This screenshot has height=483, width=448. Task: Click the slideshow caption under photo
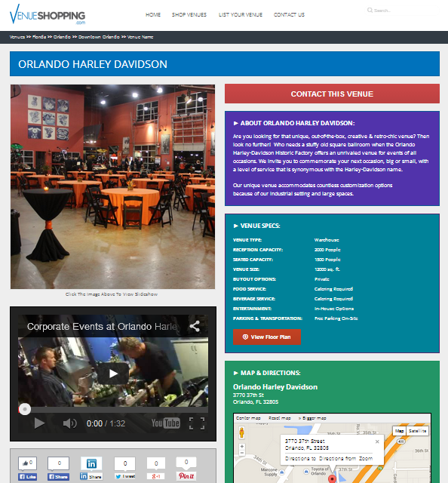tap(112, 294)
